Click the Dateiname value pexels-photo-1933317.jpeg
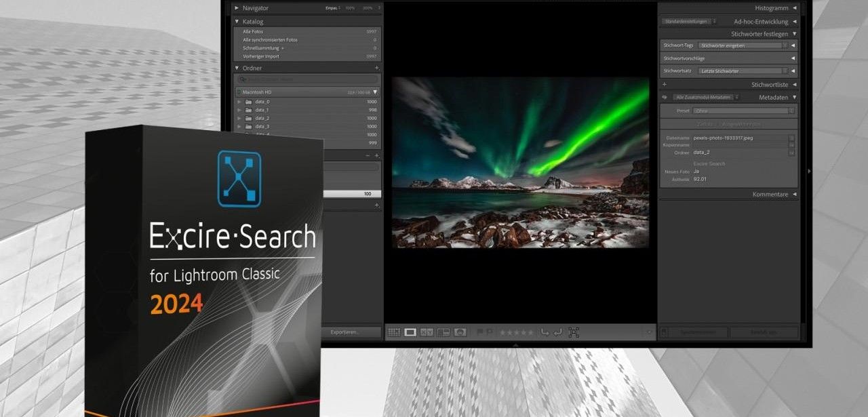The image size is (868, 417). [723, 138]
